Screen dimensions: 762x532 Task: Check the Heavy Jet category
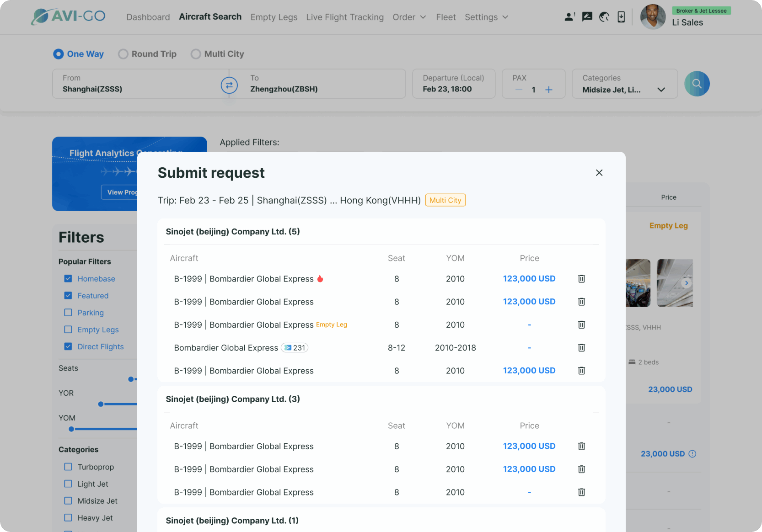(68, 517)
